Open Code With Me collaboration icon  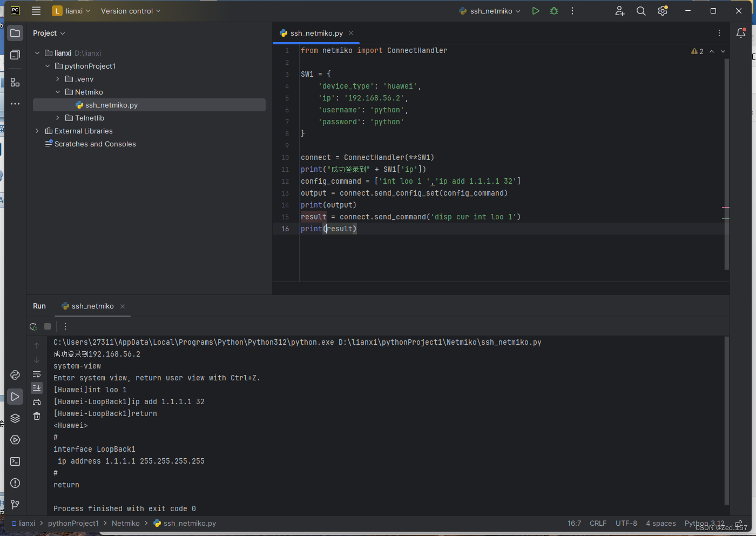(619, 10)
